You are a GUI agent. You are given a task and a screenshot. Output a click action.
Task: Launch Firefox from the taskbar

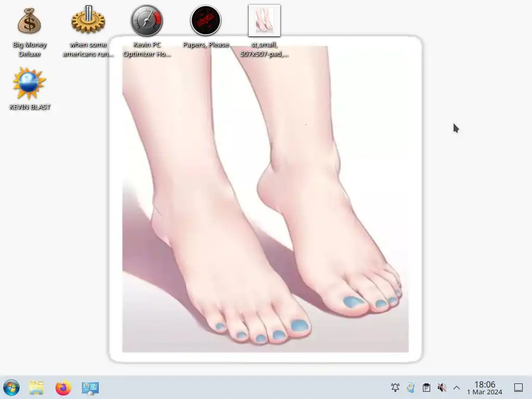(63, 388)
